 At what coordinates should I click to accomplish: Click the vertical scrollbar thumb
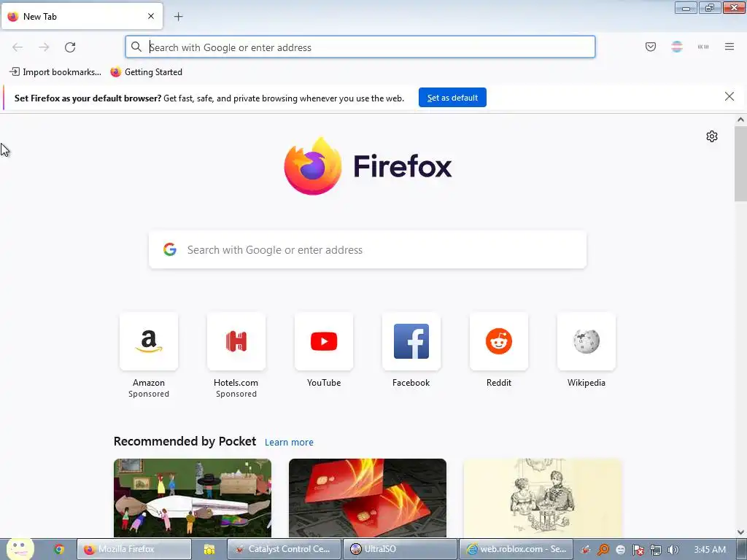click(x=740, y=163)
